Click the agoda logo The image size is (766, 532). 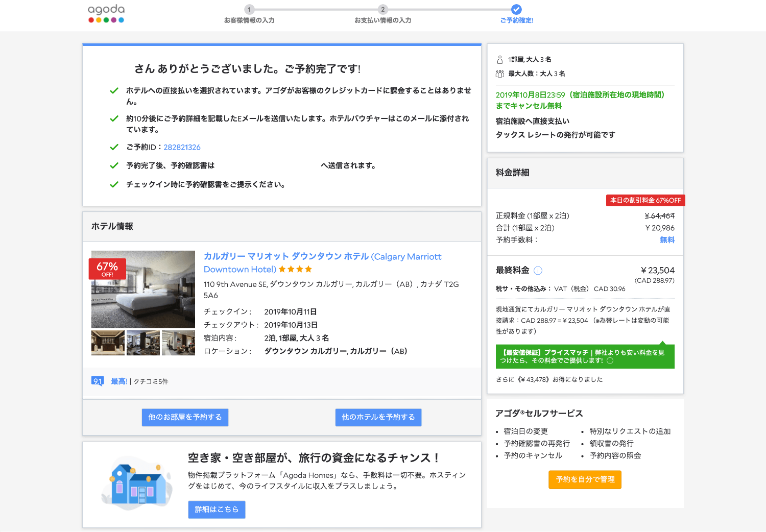pyautogui.click(x=106, y=13)
